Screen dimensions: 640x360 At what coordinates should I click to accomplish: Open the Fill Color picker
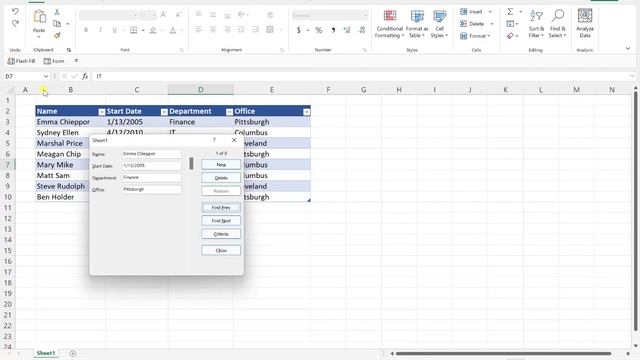point(153,30)
